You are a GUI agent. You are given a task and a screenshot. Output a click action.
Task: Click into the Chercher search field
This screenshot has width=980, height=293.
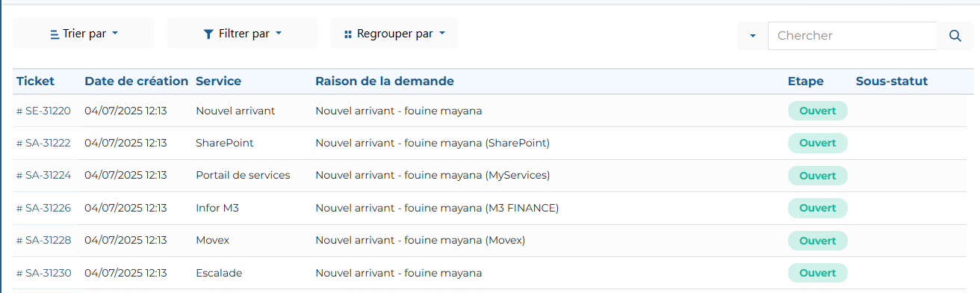(852, 36)
